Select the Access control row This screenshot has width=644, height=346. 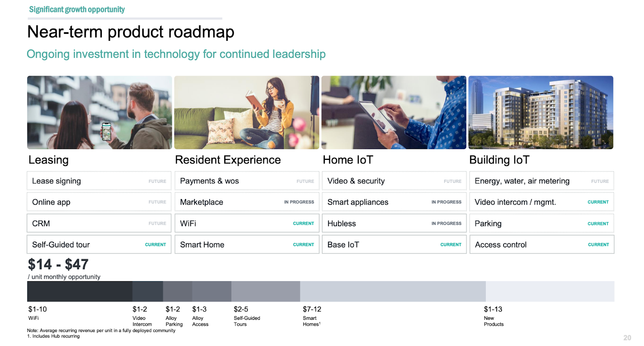pyautogui.click(x=542, y=244)
